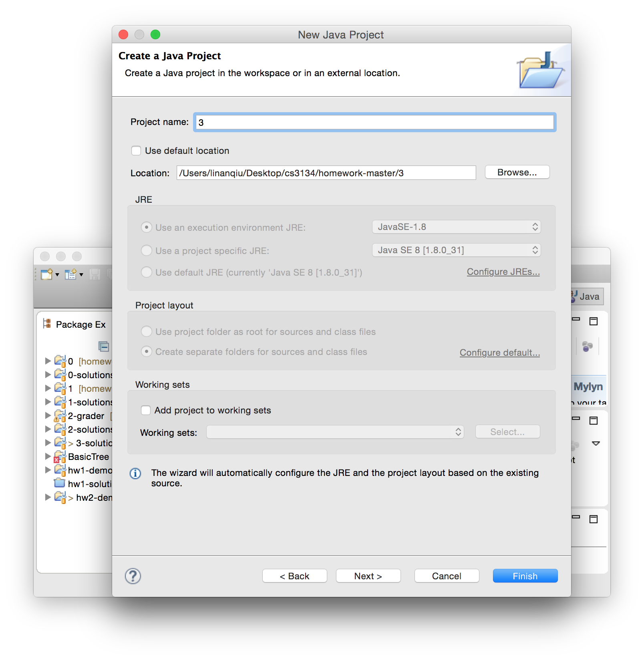Image resolution: width=644 pixels, height=661 pixels.
Task: Click the 1-solutions project icon
Action: click(60, 402)
